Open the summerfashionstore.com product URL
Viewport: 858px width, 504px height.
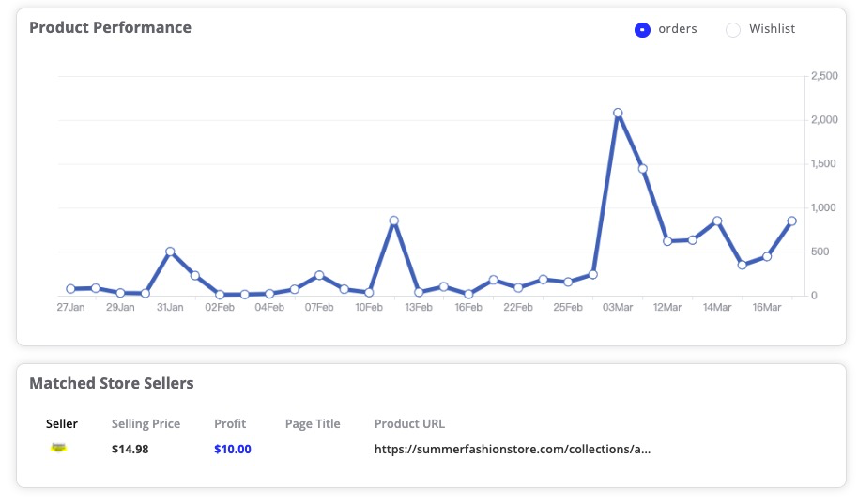coord(513,450)
